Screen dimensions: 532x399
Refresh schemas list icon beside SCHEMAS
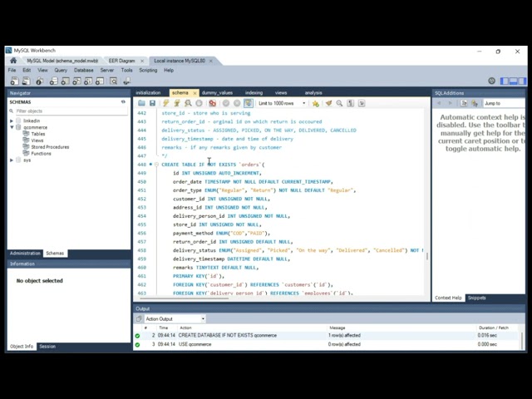point(123,101)
